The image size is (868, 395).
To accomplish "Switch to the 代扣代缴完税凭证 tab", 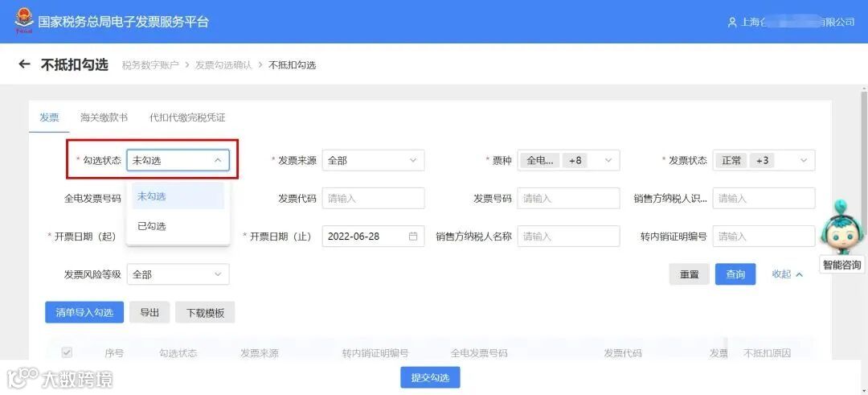I will coord(187,117).
